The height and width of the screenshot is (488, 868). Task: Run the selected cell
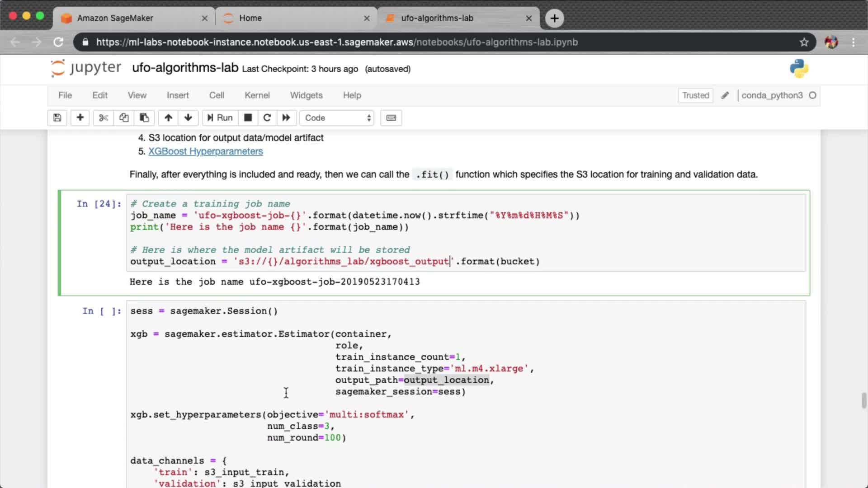220,118
